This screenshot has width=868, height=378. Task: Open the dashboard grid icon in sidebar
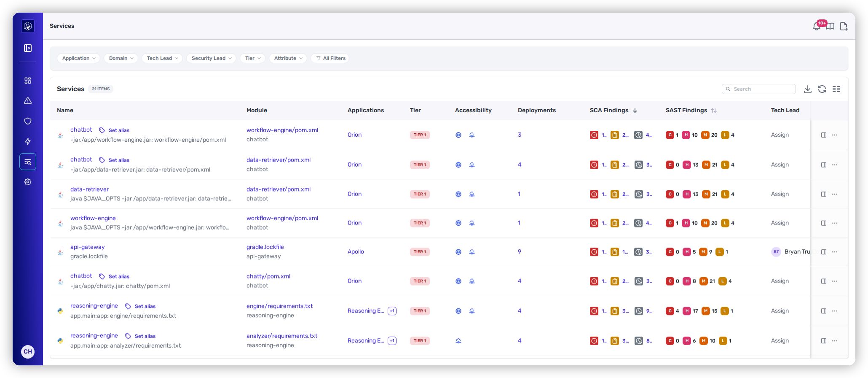(28, 81)
